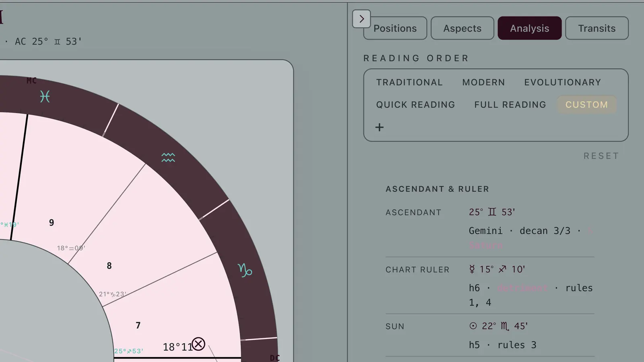The height and width of the screenshot is (362, 644).
Task: Click the 18° Aquarius 09' cusp label
Action: tap(71, 248)
